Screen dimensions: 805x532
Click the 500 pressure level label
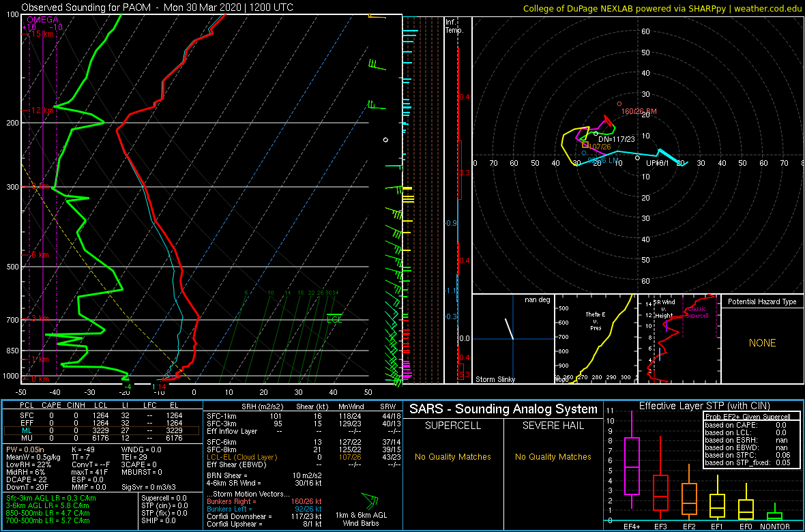click(x=12, y=267)
